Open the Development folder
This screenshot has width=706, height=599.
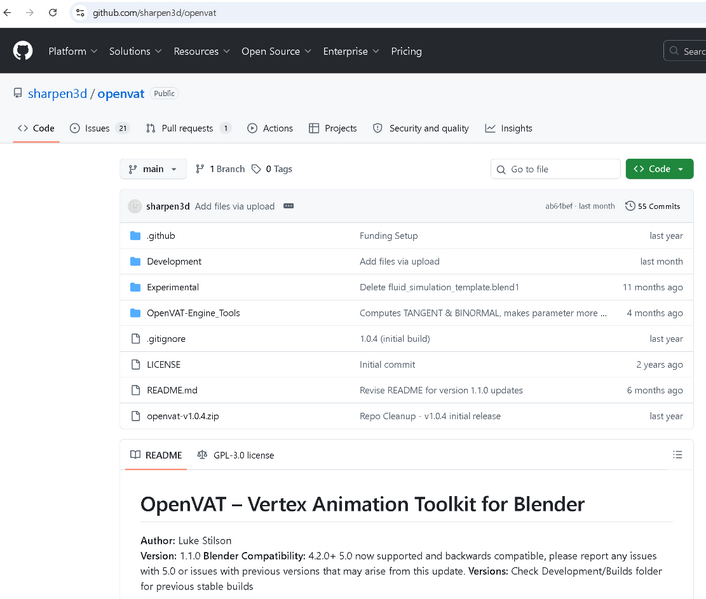(174, 261)
